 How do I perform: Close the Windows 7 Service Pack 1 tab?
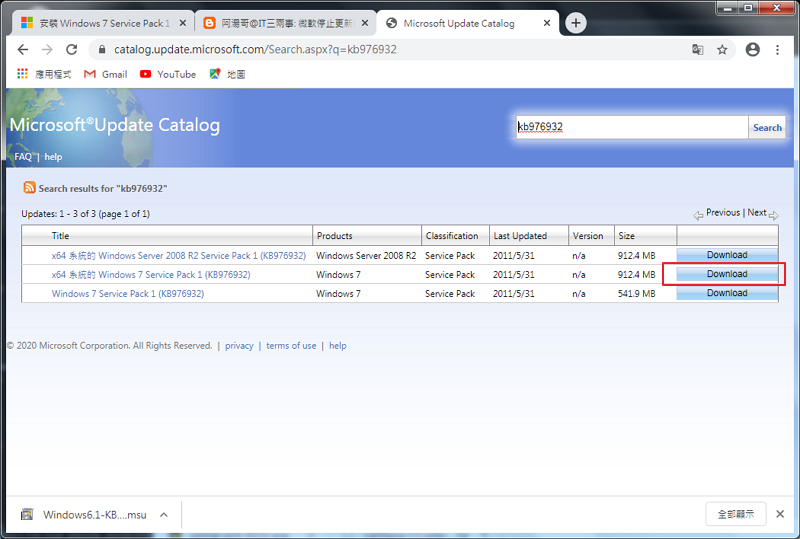[x=183, y=23]
